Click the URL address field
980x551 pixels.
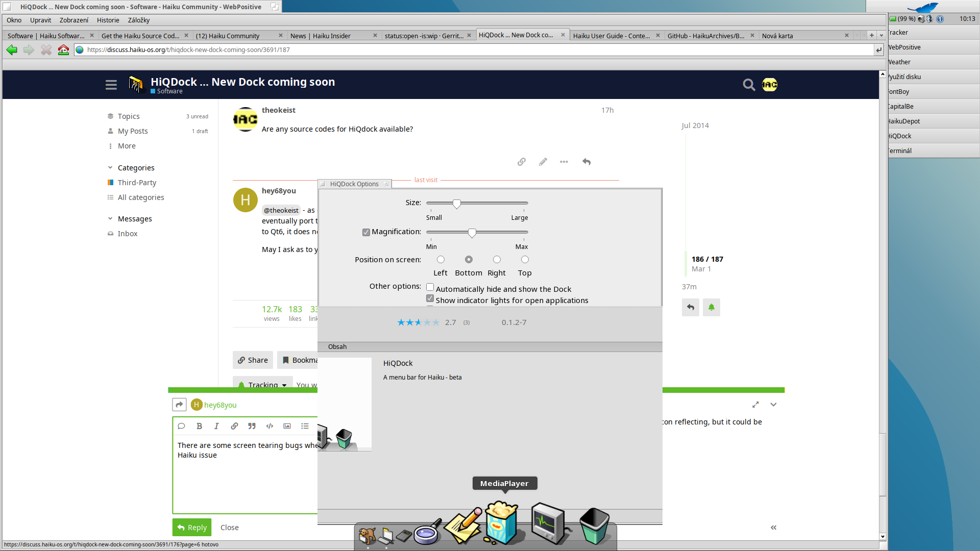pyautogui.click(x=475, y=49)
